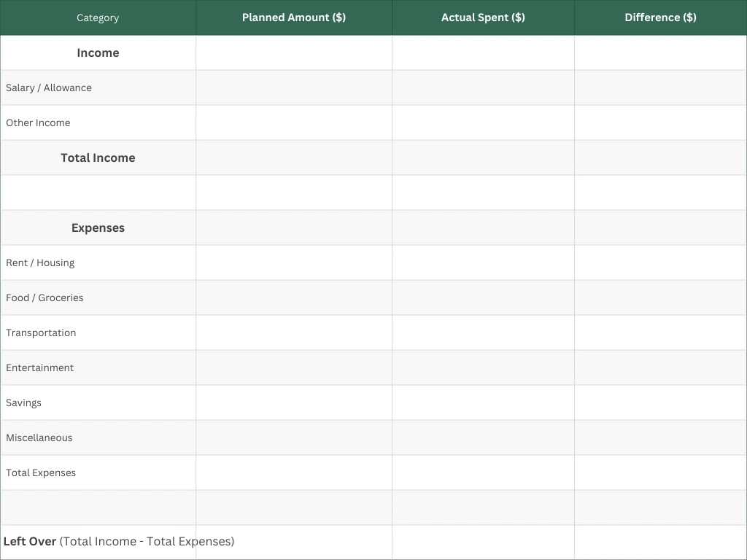
Task: Click Planned Amount cell for Savings
Action: pos(294,402)
